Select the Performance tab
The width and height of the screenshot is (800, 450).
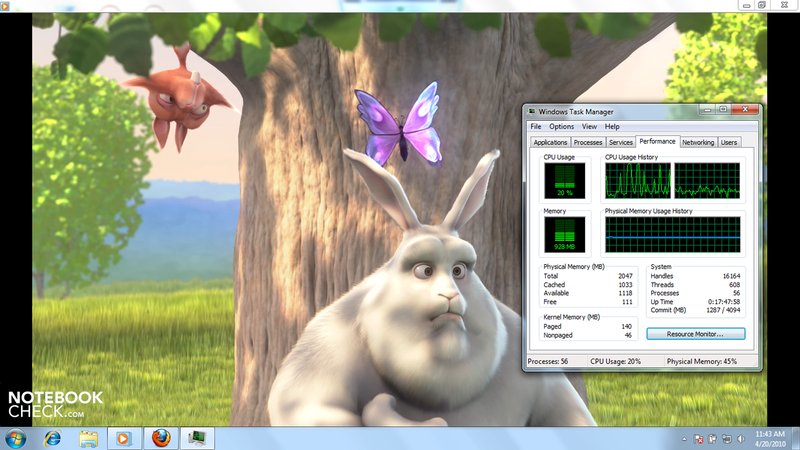click(657, 141)
